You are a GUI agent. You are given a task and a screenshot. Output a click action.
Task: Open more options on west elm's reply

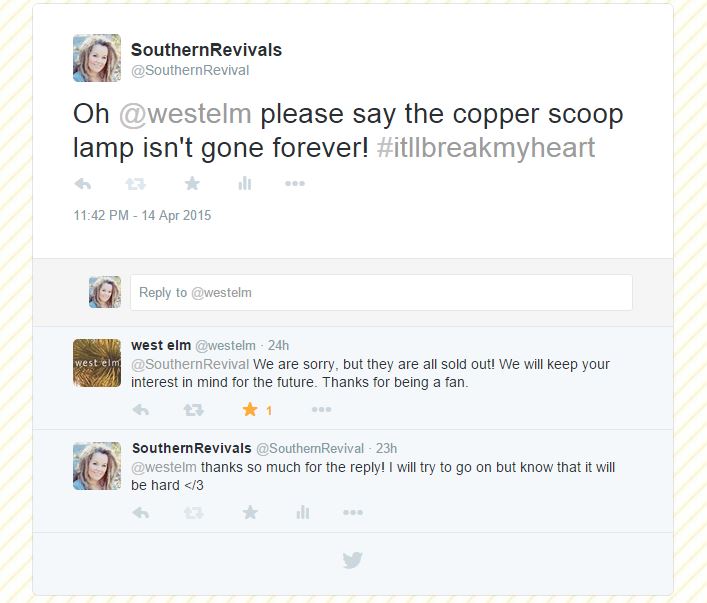[321, 410]
